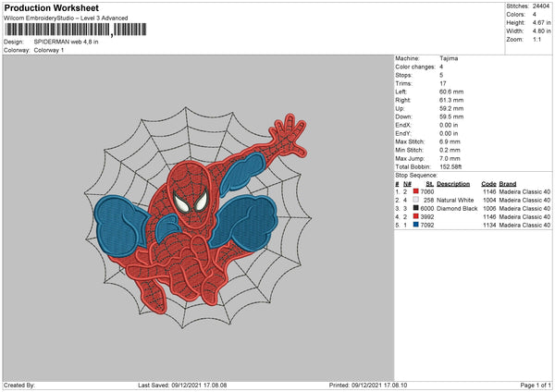Click stitch count 7092 in stop sequence
Image resolution: width=555 pixels, height=392 pixels.
(427, 225)
